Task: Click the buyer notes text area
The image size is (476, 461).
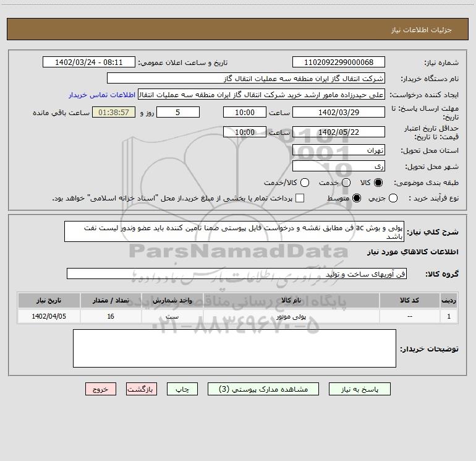Action: pyautogui.click(x=234, y=348)
